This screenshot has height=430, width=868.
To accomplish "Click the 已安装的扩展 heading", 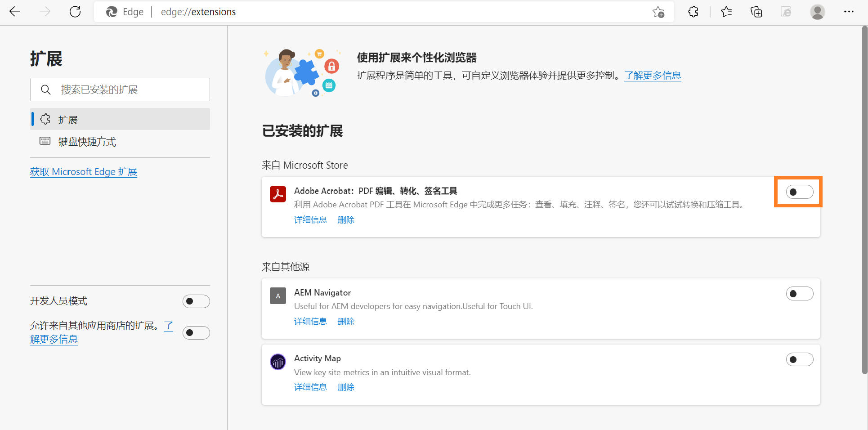I will (303, 131).
